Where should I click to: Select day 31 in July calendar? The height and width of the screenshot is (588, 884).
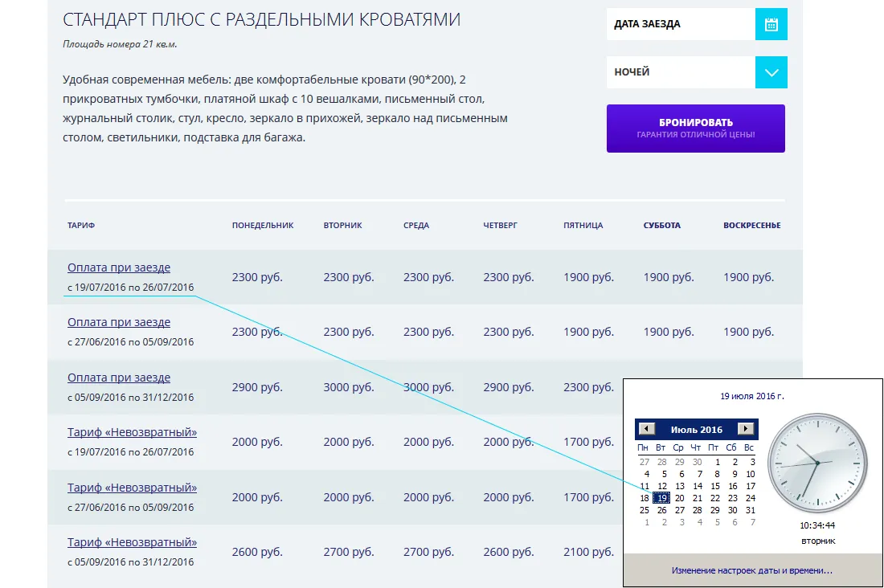click(751, 510)
